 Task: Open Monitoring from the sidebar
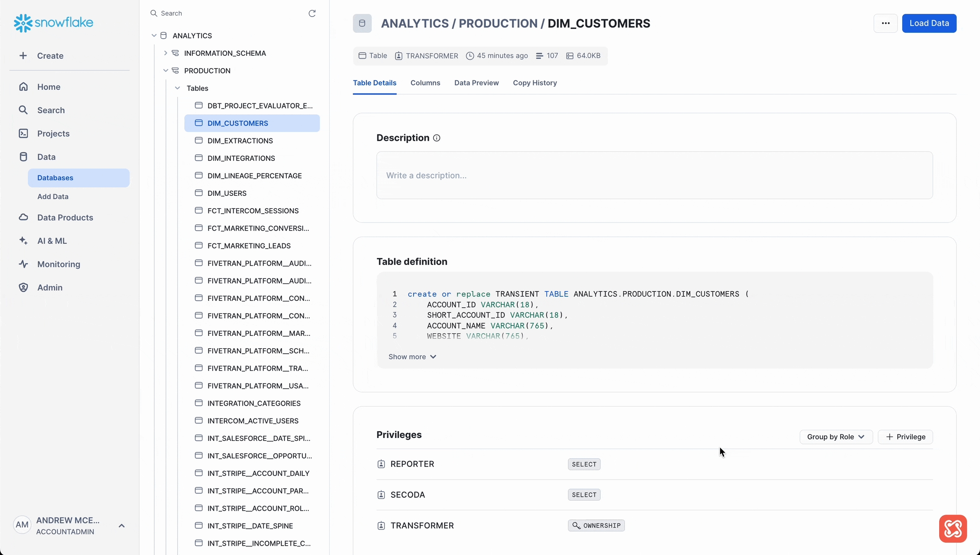[59, 264]
